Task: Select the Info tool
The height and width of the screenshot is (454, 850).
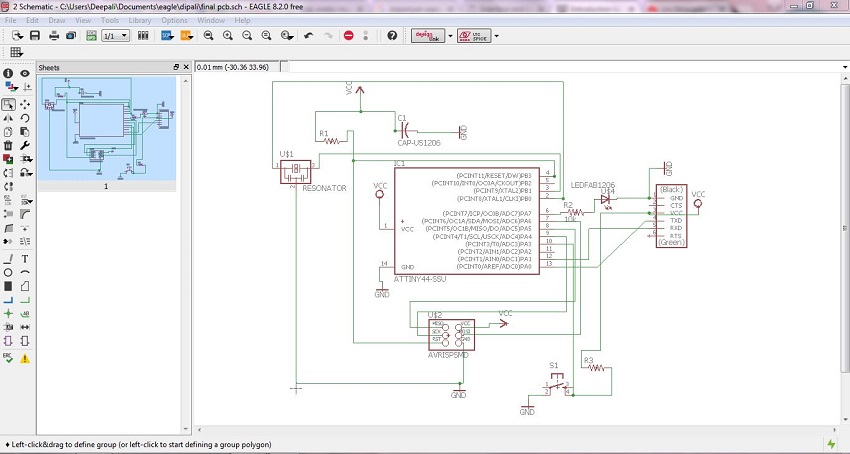Action: [8, 73]
